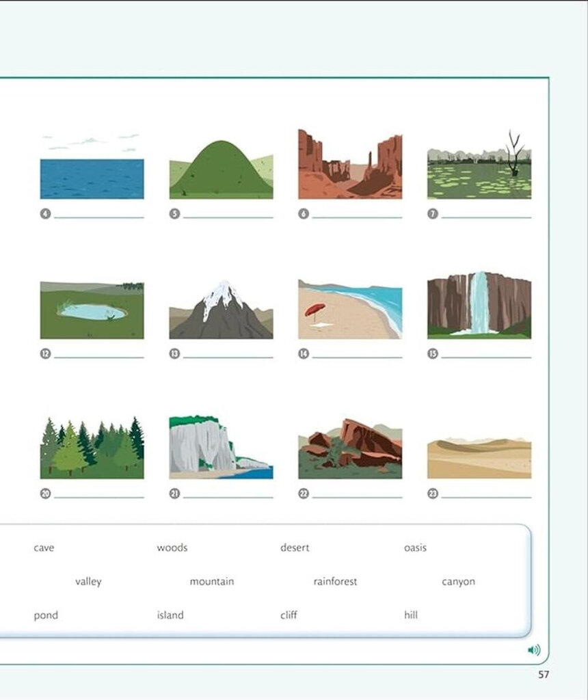Screen dimensions: 588x700
Task: Select the snowy mountain picture numbered 13
Action: [x=221, y=310]
